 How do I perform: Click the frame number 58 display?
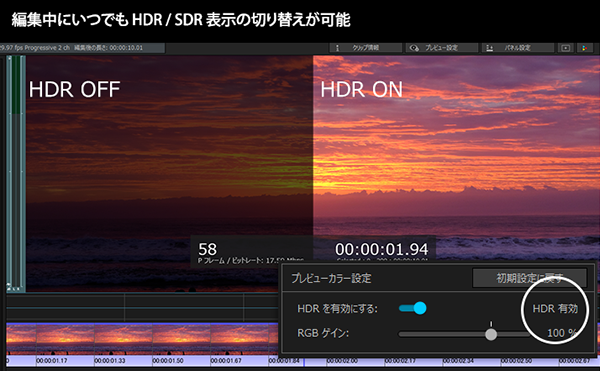coord(207,249)
